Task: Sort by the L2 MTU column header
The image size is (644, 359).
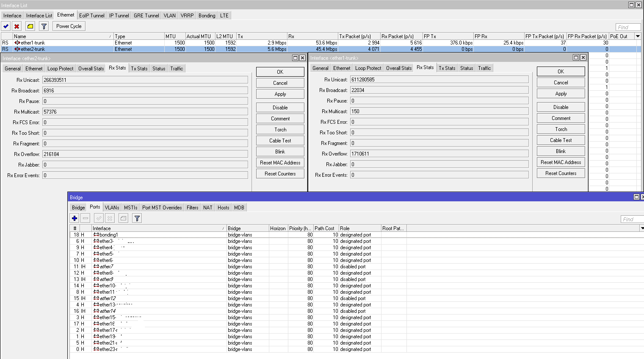Action: pyautogui.click(x=226, y=36)
